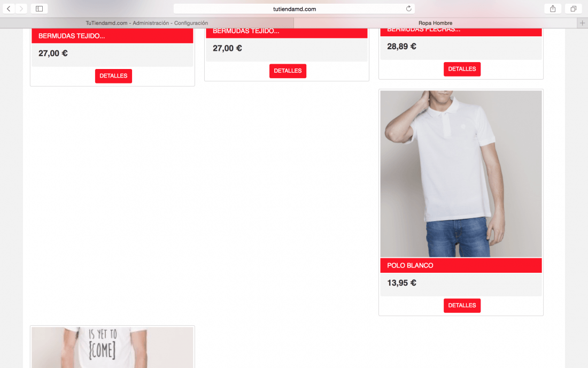Screen dimensions: 588x368
Task: Click the POLO BLANCO title bar
Action: (x=461, y=265)
